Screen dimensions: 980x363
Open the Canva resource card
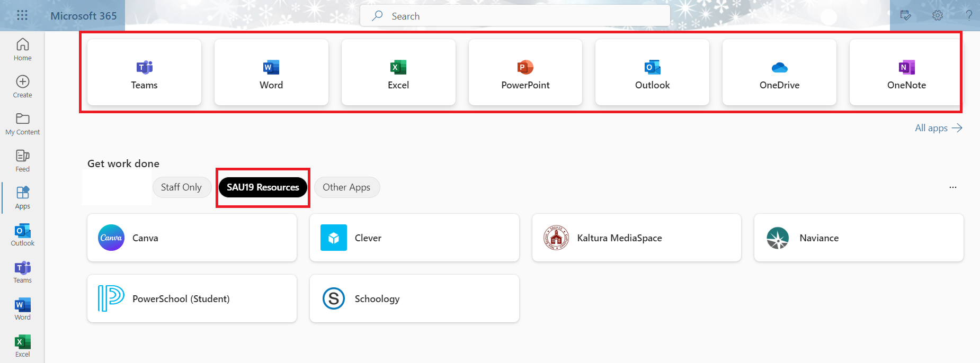pyautogui.click(x=192, y=238)
